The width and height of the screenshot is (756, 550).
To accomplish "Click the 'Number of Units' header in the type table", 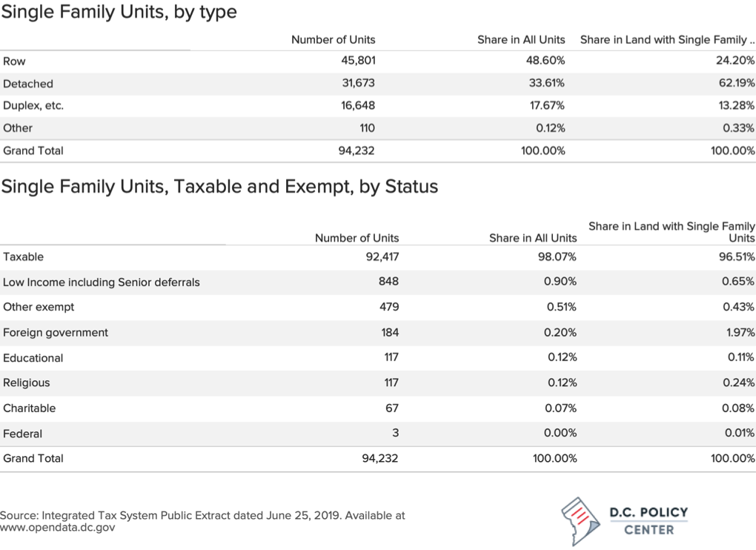I will tap(334, 39).
